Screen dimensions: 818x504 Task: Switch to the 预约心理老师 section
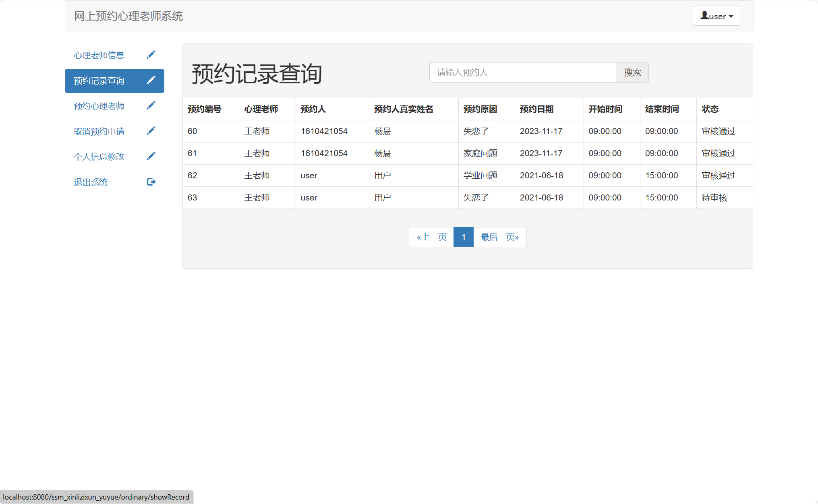point(99,106)
